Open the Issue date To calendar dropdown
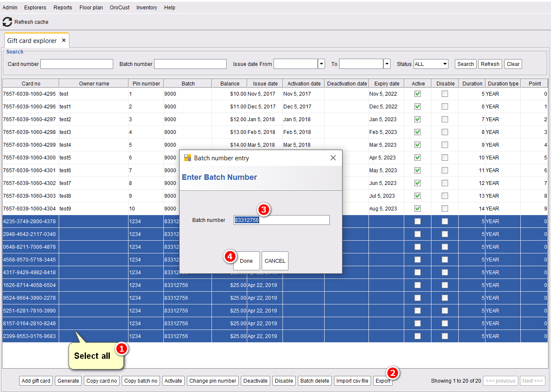The width and height of the screenshot is (551, 392). pos(387,64)
